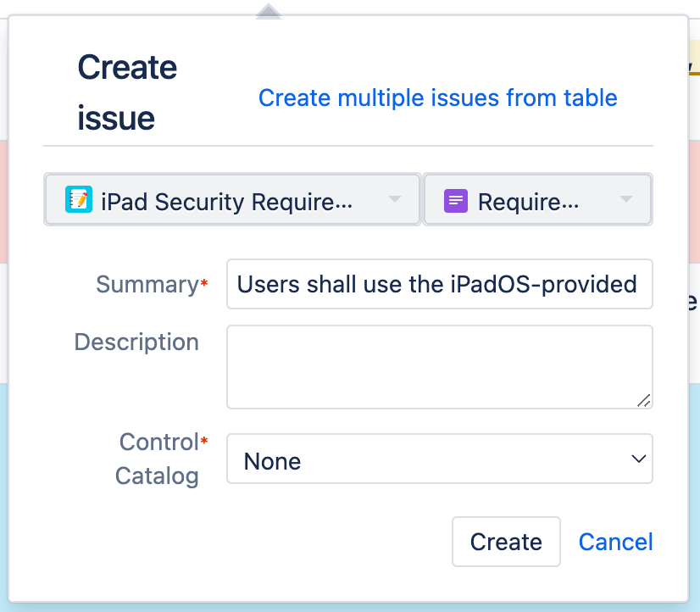The height and width of the screenshot is (612, 700).
Task: Click the project selector's dropdown arrow
Action: tap(394, 200)
